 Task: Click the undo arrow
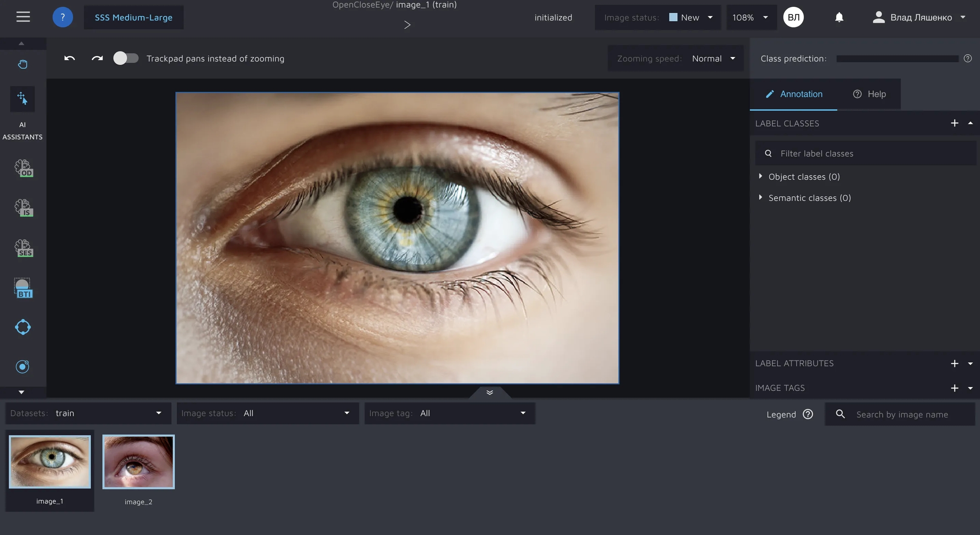70,58
